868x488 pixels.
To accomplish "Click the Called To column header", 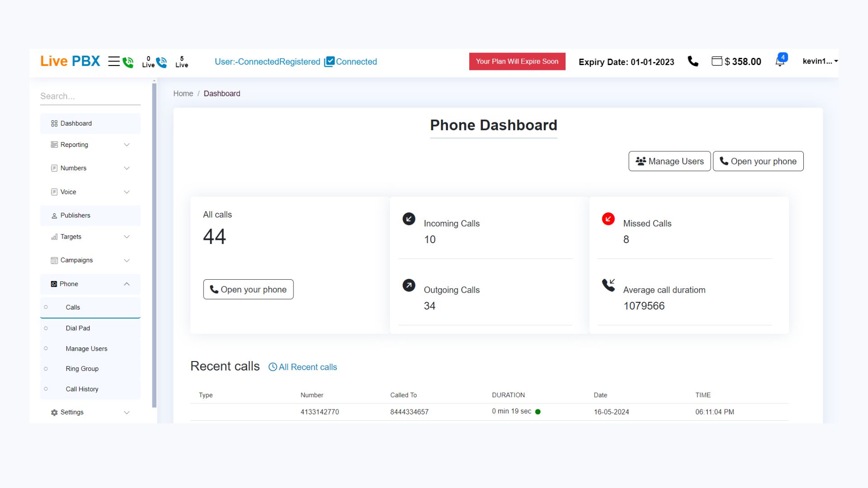I will click(x=403, y=395).
